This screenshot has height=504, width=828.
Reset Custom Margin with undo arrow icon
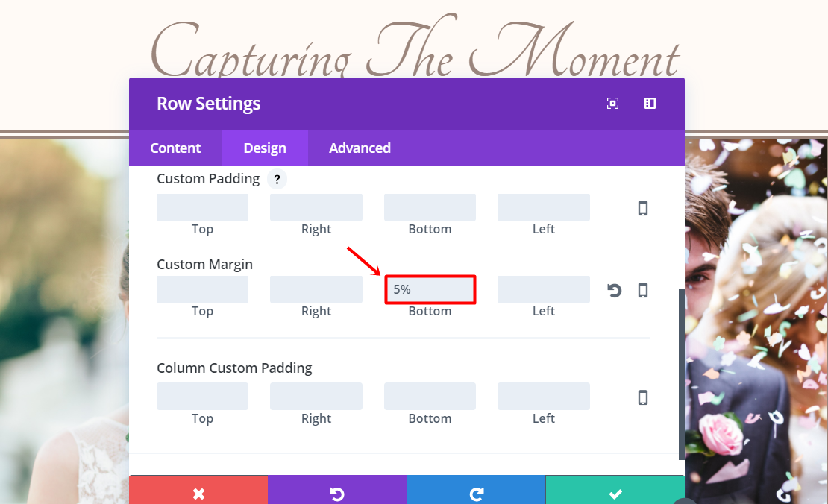pyautogui.click(x=615, y=290)
